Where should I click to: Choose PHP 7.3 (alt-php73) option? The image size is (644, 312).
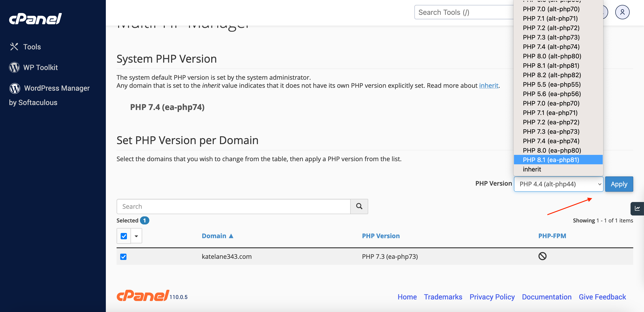558,37
